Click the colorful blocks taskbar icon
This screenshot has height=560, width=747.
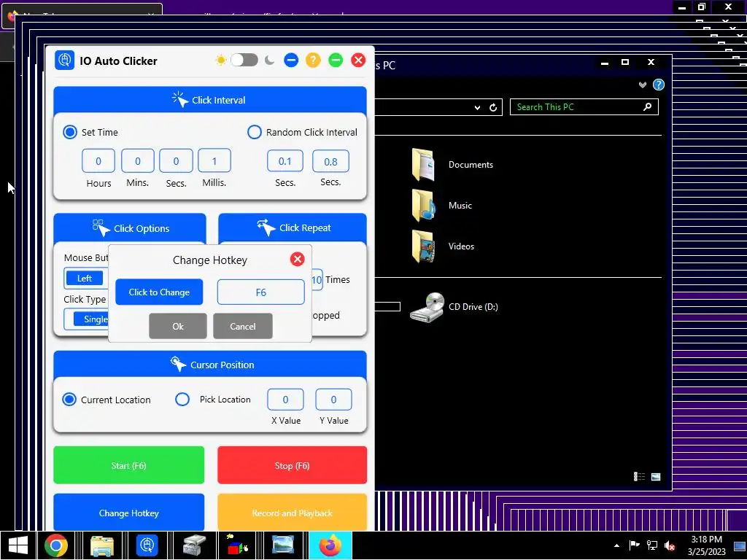click(x=238, y=545)
